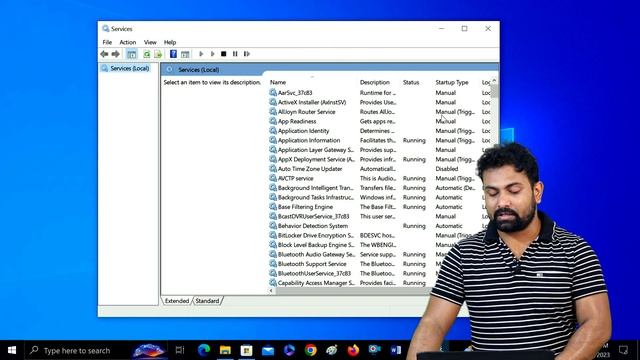640x360 pixels.
Task: Click the vertical scrollbar thumb of services list
Action: [x=494, y=91]
